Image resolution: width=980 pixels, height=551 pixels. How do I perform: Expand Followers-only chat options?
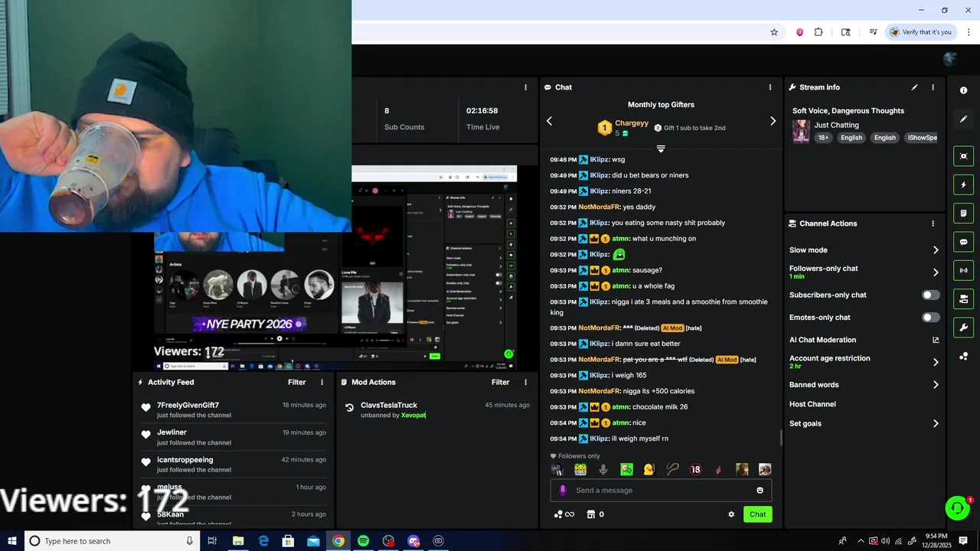click(935, 272)
